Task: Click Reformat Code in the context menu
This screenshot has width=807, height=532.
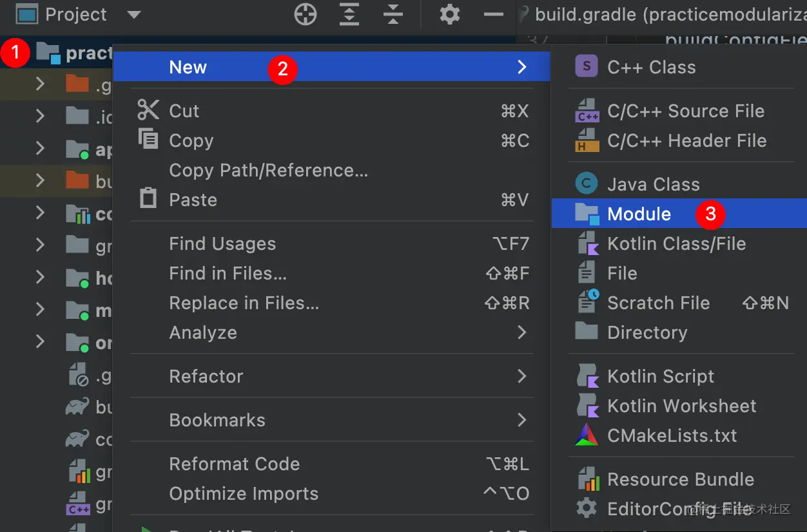Action: [234, 464]
